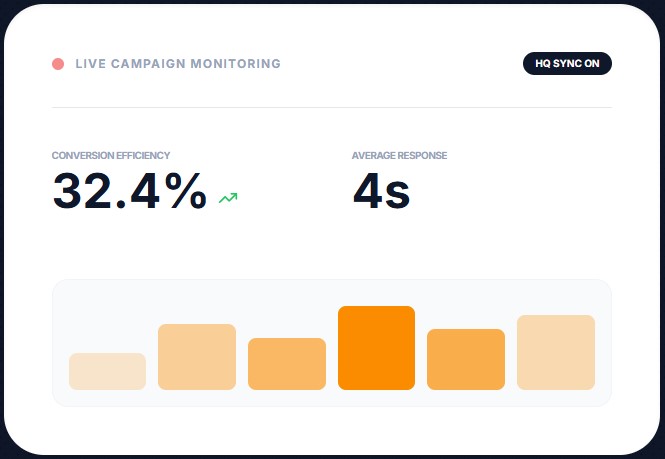Select the second bar in the chart
665x459 pixels.
tap(197, 356)
